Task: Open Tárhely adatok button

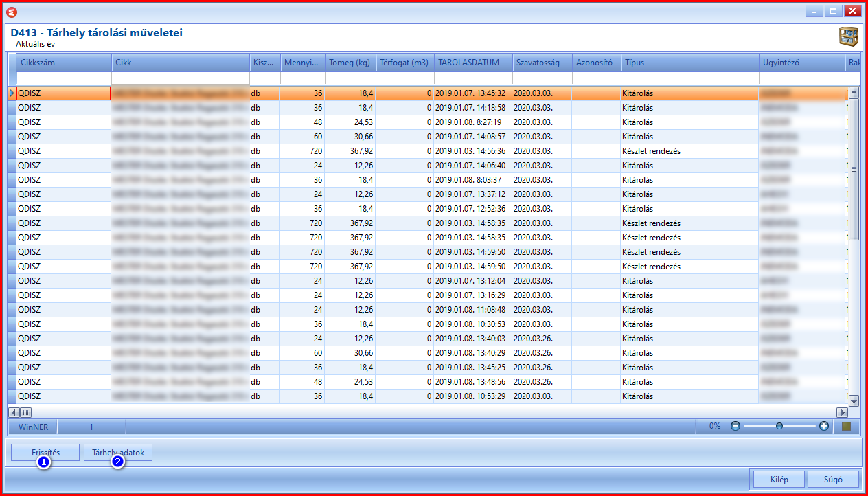Action: tap(118, 453)
